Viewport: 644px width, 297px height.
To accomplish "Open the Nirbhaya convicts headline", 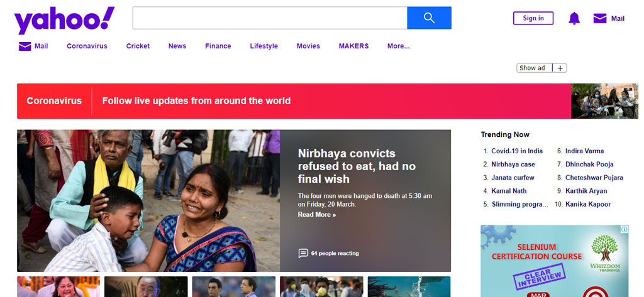I will 357,166.
